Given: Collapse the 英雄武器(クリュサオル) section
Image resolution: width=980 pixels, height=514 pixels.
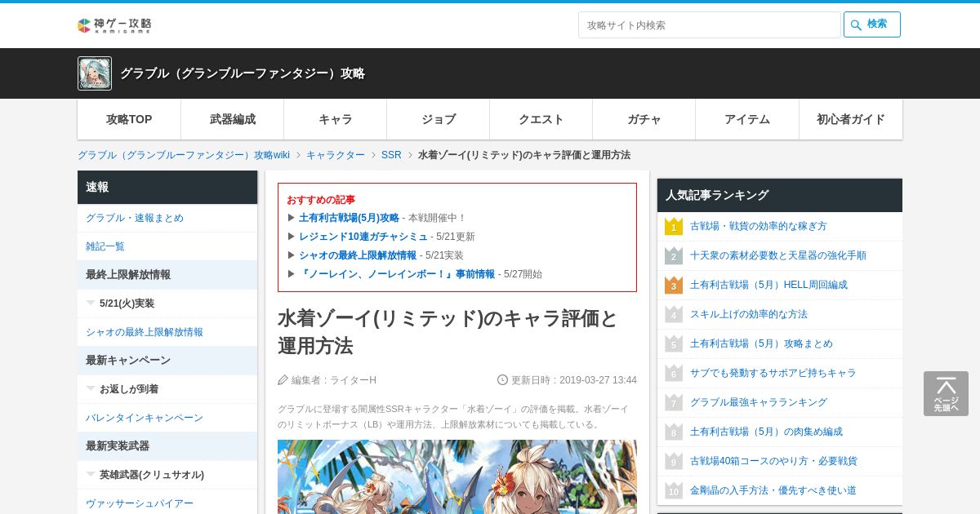Looking at the screenshot, I should 167,475.
